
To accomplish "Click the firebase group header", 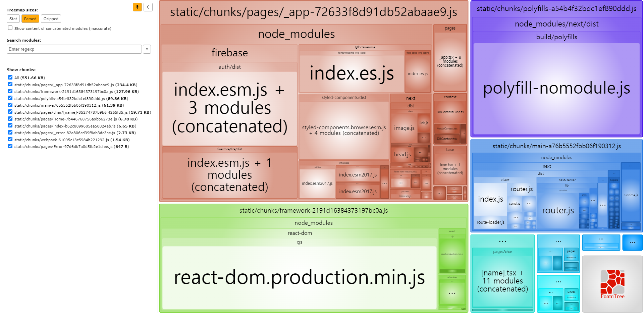I will (x=230, y=53).
